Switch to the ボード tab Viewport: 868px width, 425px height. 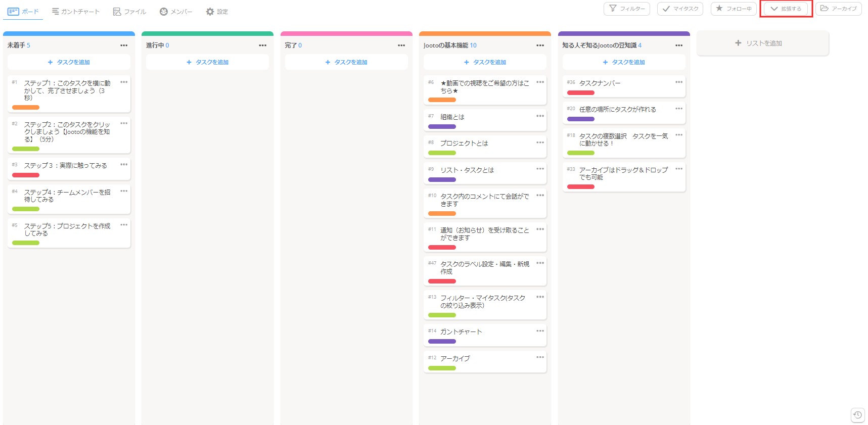[x=23, y=11]
